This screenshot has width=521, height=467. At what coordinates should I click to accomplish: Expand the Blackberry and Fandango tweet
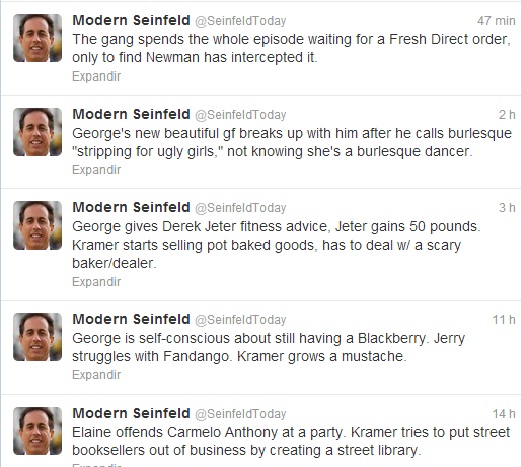click(96, 375)
